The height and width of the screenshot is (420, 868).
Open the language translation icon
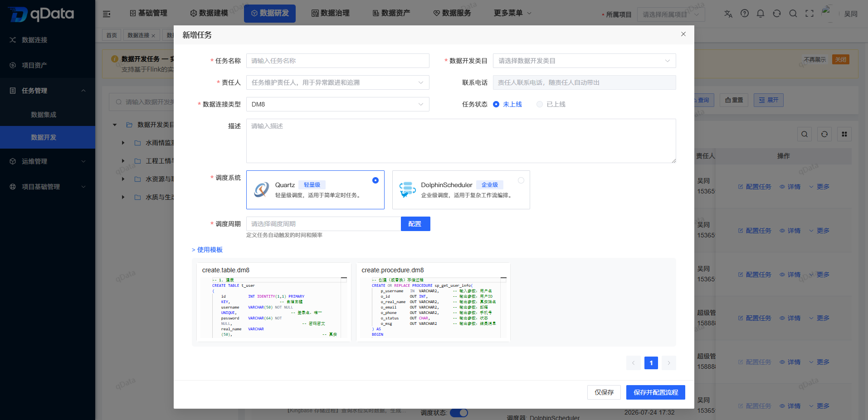pyautogui.click(x=728, y=14)
